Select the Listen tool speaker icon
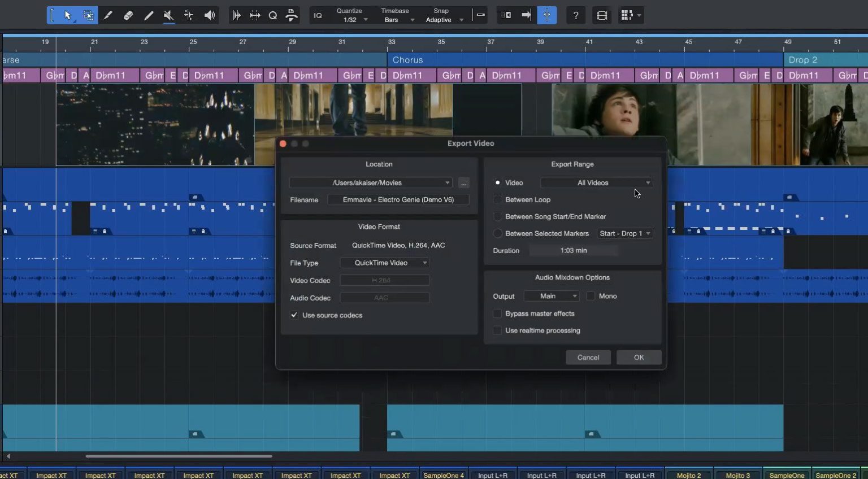868x479 pixels. (x=209, y=15)
